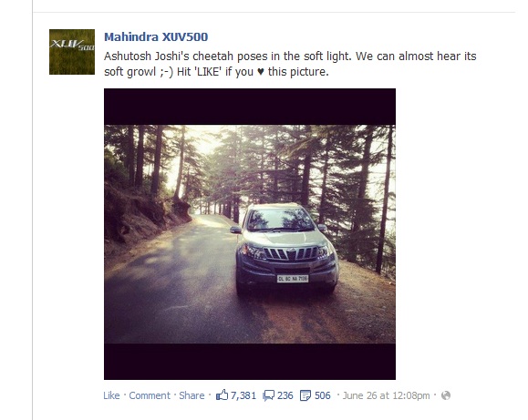The image size is (528, 420).
Task: Click the Comment link under the post
Action: (150, 395)
